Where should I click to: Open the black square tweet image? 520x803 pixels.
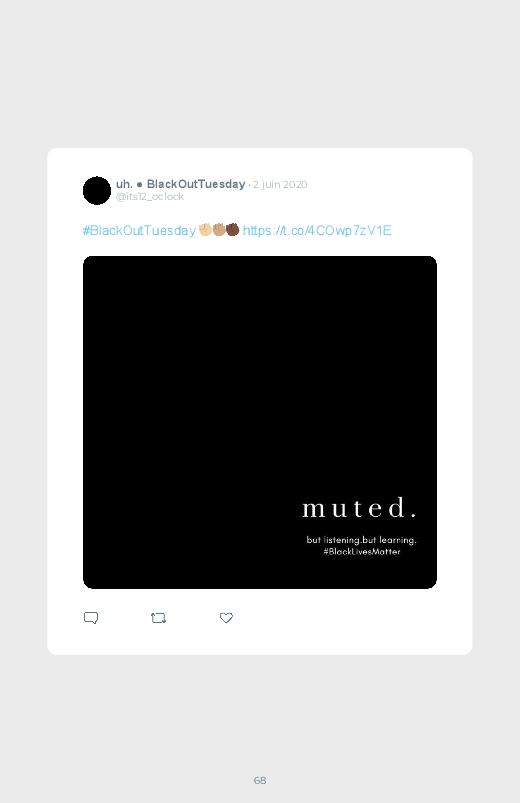260,422
